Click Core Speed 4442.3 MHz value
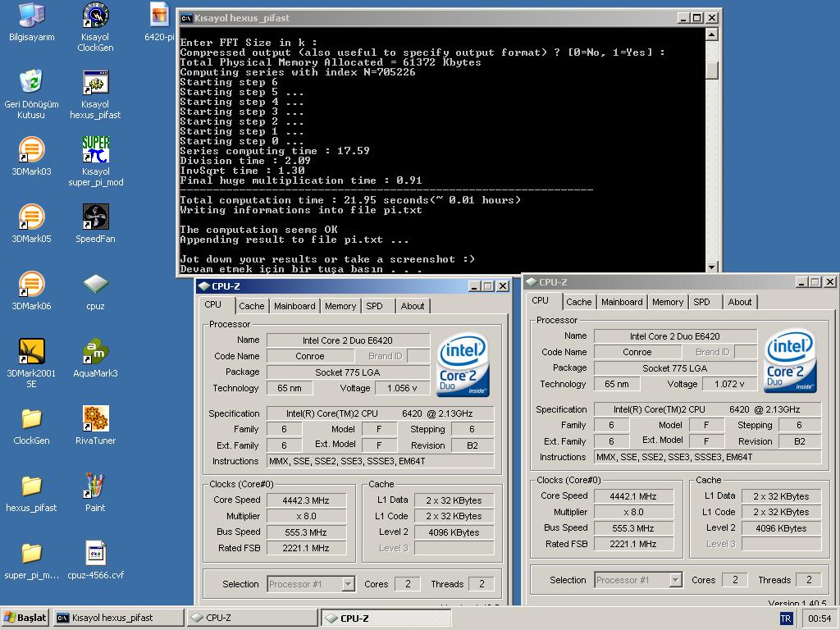Screen dimensions: 840x630 [x=306, y=500]
